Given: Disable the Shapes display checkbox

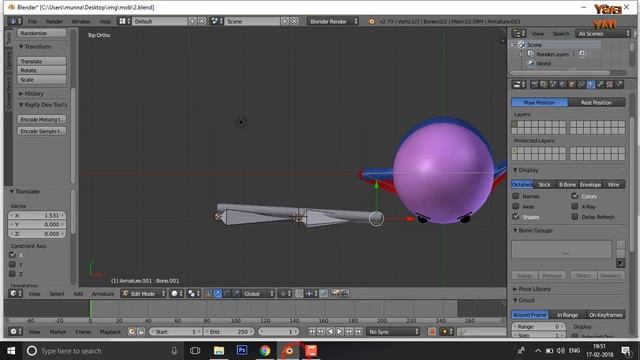Looking at the screenshot, I should pyautogui.click(x=516, y=216).
